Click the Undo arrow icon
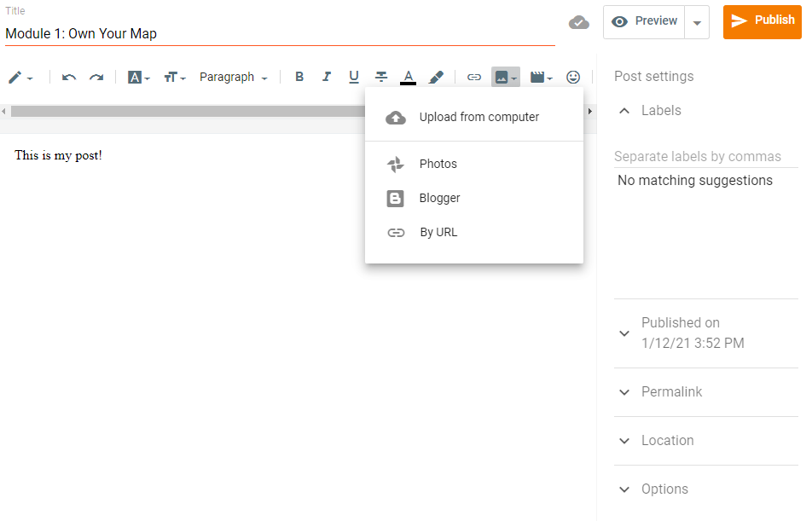 pos(69,78)
